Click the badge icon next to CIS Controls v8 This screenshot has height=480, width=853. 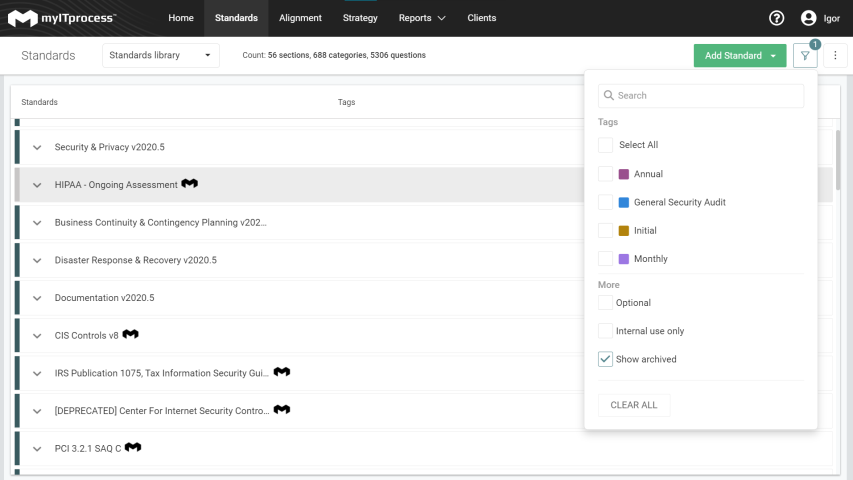click(x=131, y=334)
